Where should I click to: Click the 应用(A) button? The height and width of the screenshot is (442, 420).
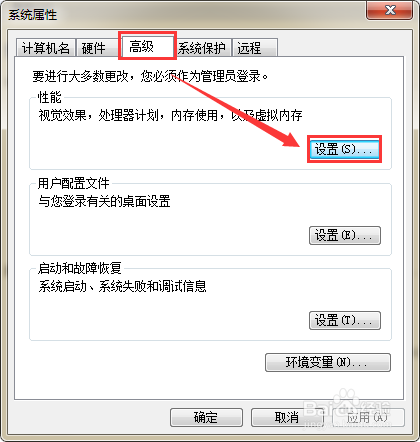click(368, 417)
